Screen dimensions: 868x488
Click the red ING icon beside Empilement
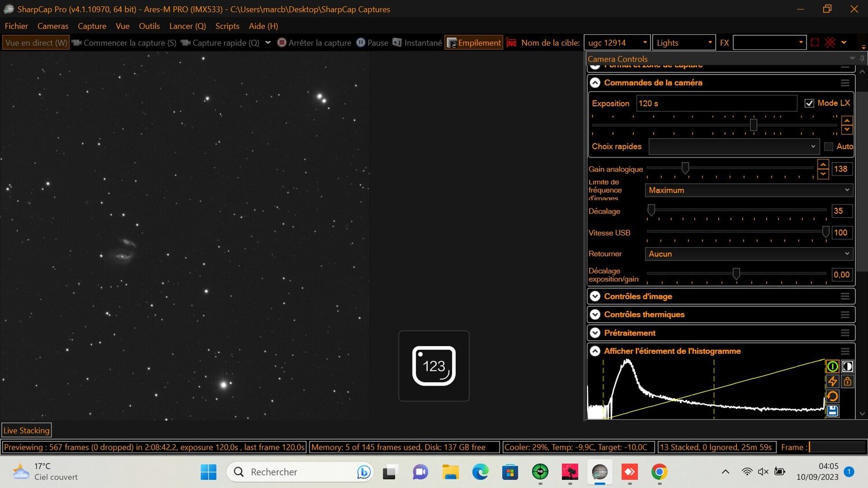[x=512, y=43]
